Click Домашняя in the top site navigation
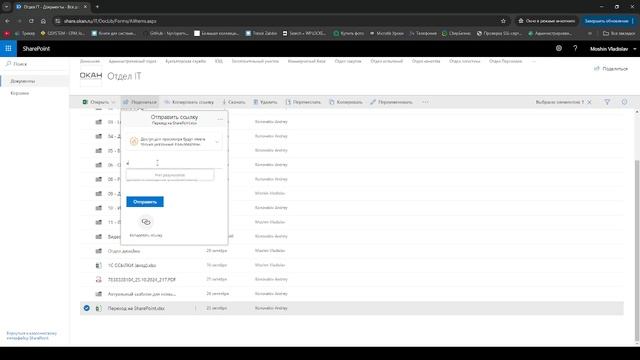This screenshot has height=360, width=640. click(90, 61)
